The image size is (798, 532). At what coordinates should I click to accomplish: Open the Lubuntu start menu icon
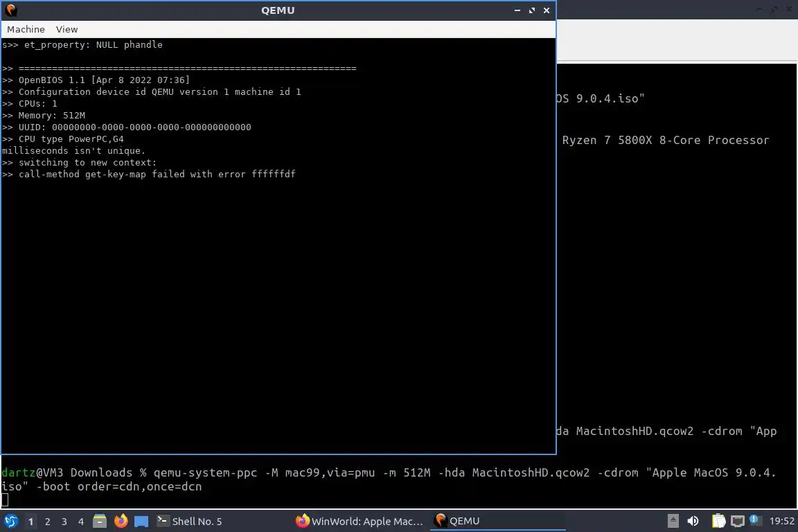coord(10,521)
